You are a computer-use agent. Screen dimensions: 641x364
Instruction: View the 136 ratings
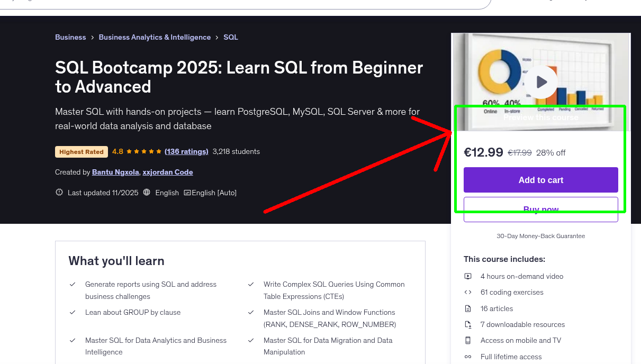pyautogui.click(x=186, y=151)
